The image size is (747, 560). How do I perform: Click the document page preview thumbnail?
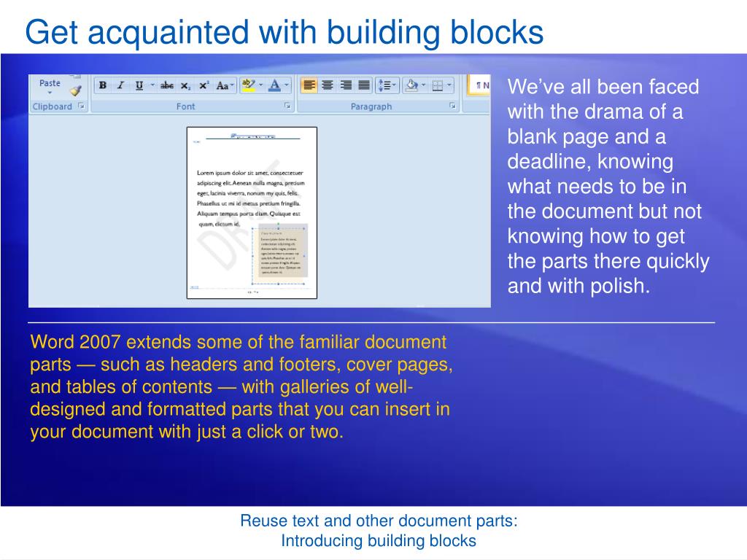(252, 213)
